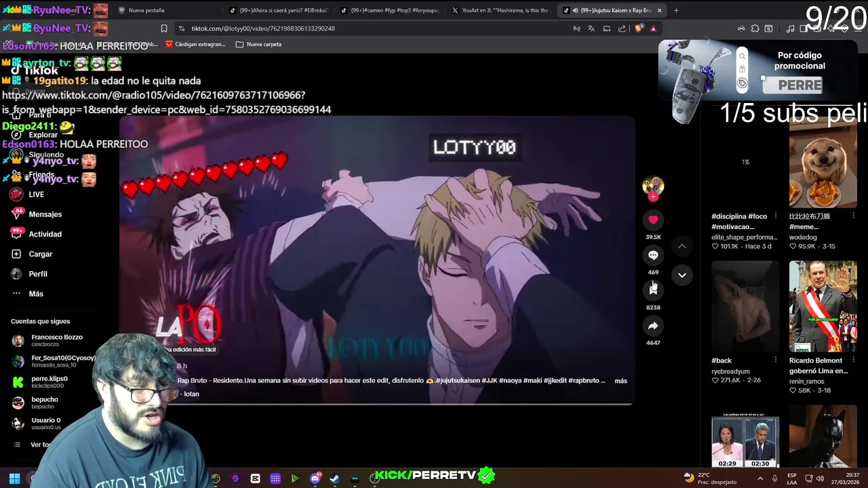Click hashtag #jujutsukaisen in caption
Viewport: 868px width, 488px height.
458,381
